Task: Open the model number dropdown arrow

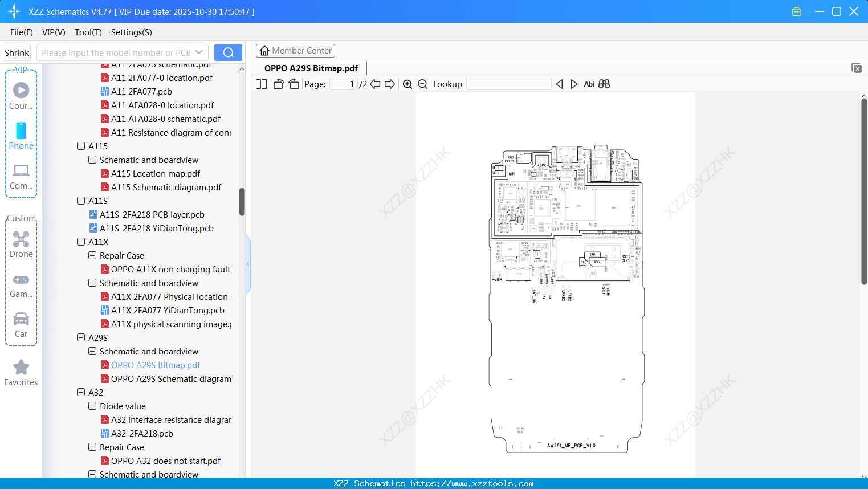Action: [x=198, y=52]
